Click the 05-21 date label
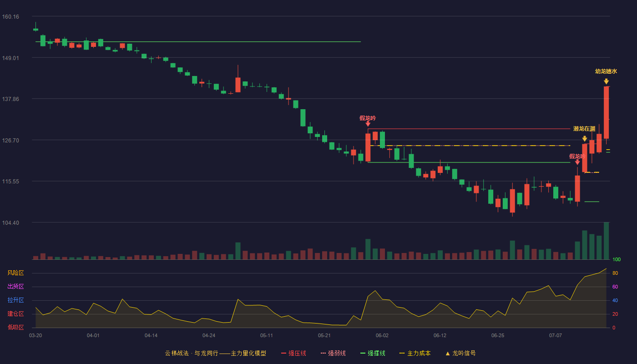 point(324,335)
